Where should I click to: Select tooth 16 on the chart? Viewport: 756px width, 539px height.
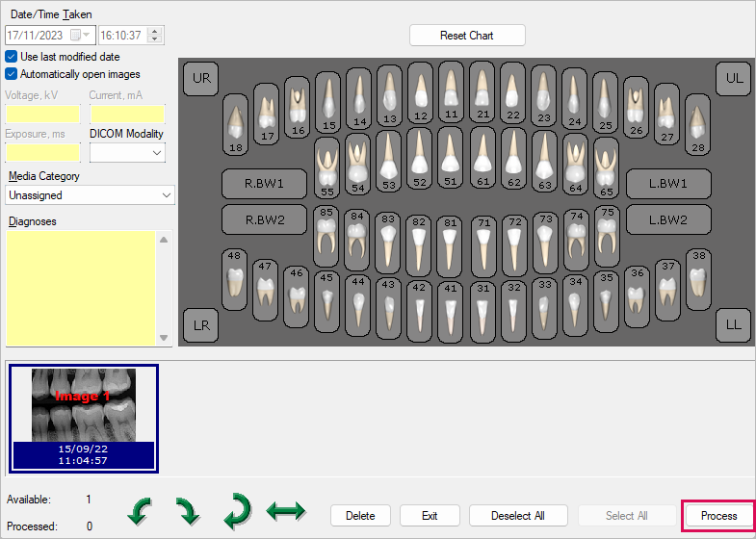coord(297,108)
